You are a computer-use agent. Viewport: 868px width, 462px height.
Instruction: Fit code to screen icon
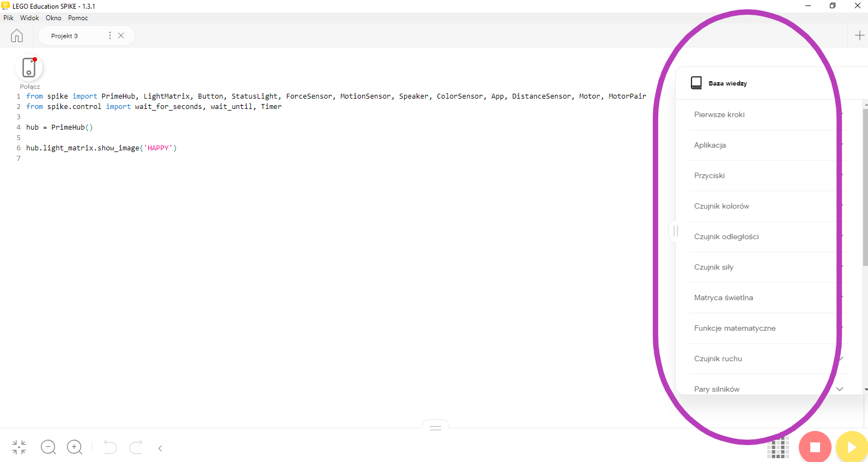click(x=19, y=447)
